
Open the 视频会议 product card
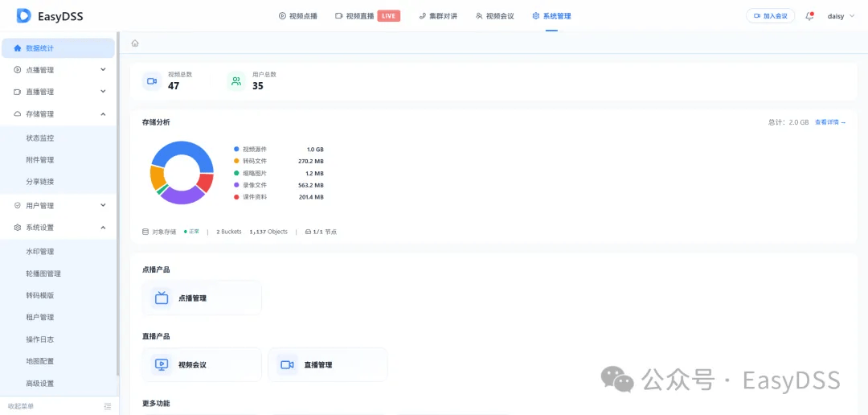202,364
